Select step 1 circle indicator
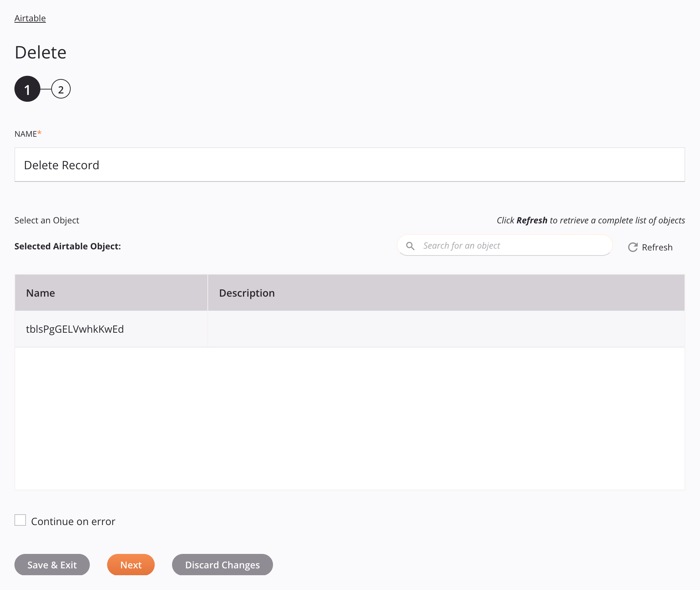 27,89
